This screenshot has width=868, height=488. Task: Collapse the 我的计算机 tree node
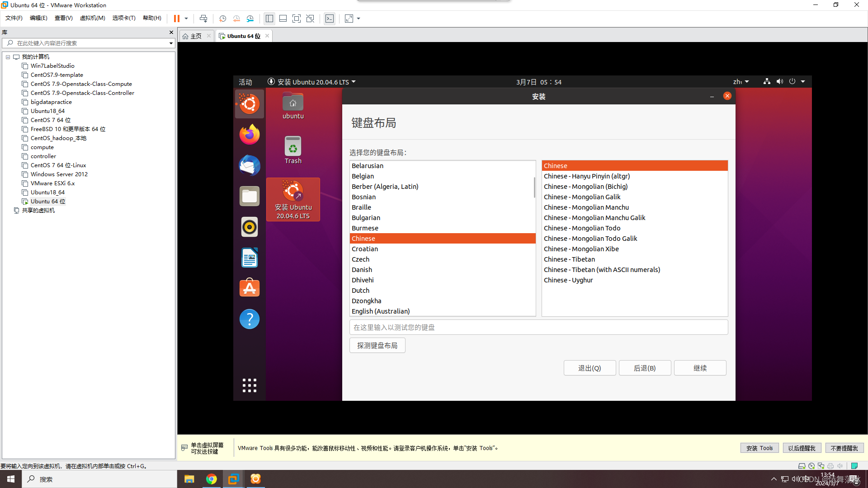point(8,57)
